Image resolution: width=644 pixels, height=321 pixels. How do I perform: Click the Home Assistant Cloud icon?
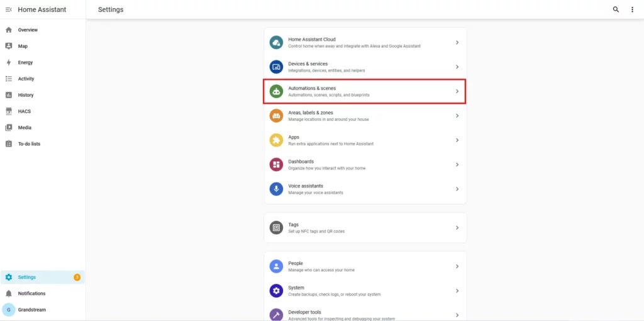(277, 42)
